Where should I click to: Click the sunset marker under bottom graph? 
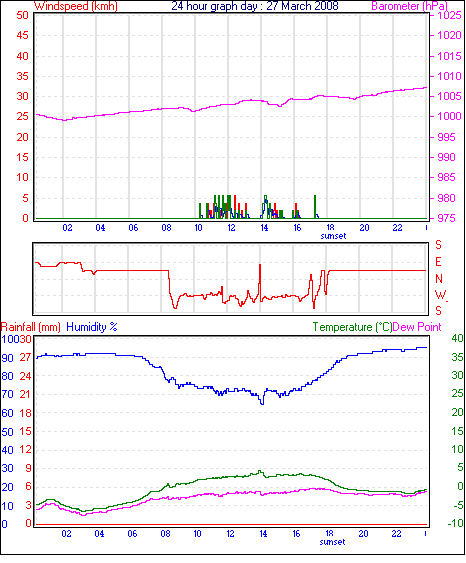pyautogui.click(x=332, y=542)
